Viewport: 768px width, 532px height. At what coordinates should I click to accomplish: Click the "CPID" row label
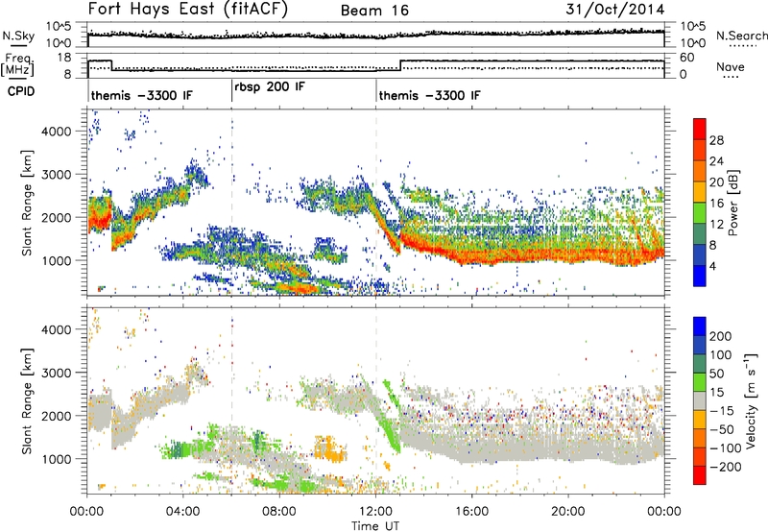21,91
